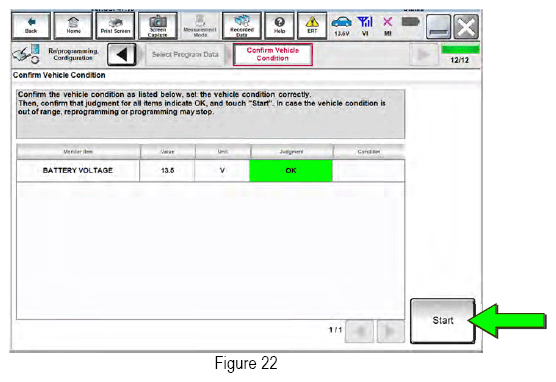556x382 pixels.
Task: Click the 1/1 page indicator
Action: tap(335, 330)
